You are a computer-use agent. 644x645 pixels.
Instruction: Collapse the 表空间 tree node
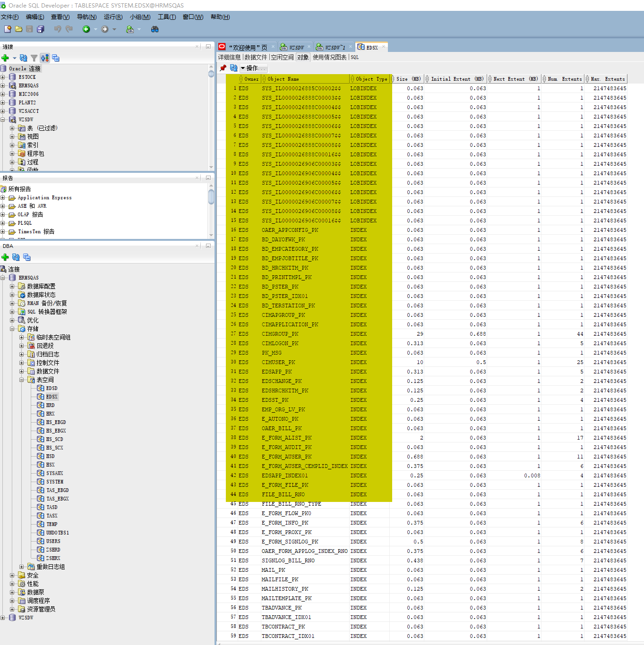22,380
